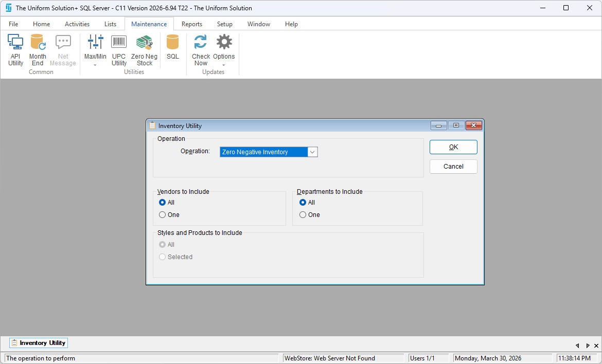Switch to the Reports ribbon tab

pyautogui.click(x=191, y=24)
